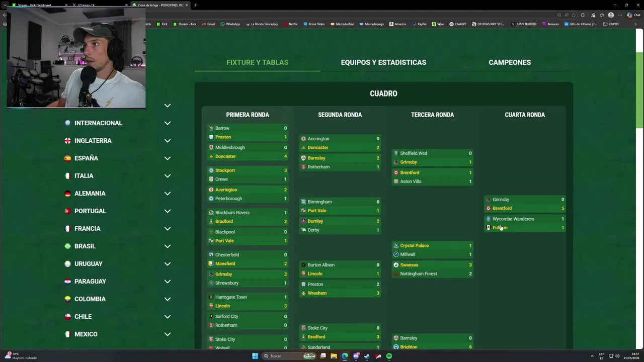Expand the ALEMANIA section
Viewport: 644px width, 362px height.
[x=118, y=193]
